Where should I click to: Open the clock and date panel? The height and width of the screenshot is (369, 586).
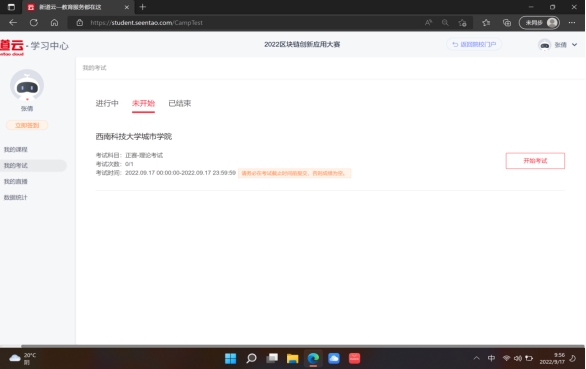[x=552, y=359]
